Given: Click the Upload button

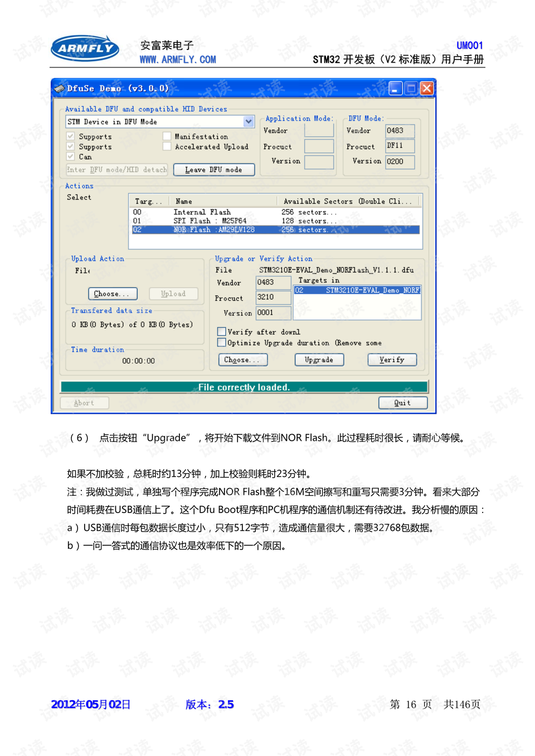Looking at the screenshot, I should (x=173, y=294).
